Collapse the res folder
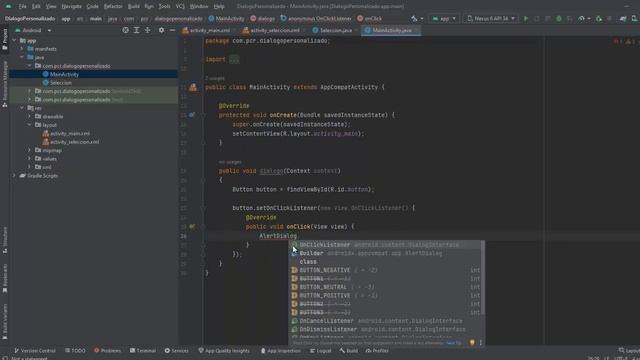 pyautogui.click(x=22, y=108)
